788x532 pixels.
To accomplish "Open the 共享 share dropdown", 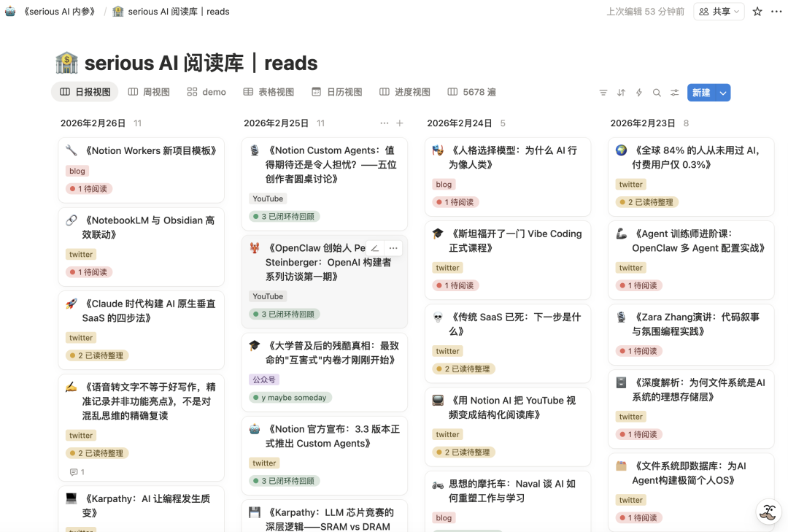I will tap(719, 12).
